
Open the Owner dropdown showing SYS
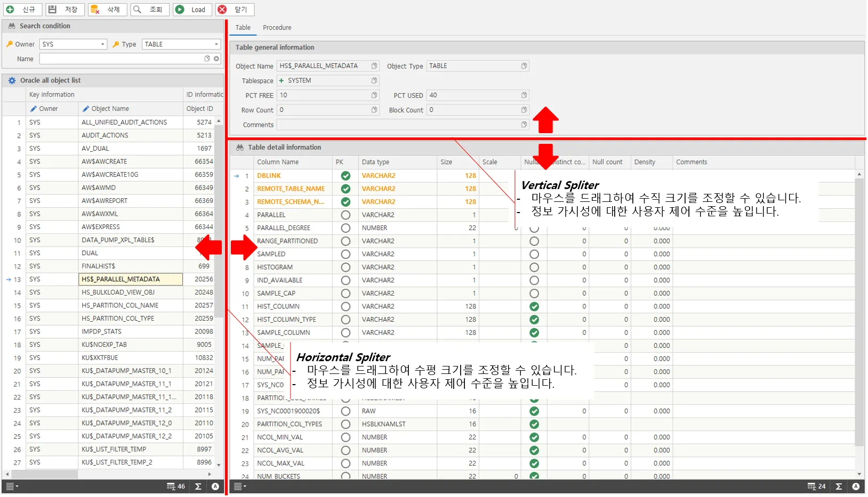pos(103,44)
